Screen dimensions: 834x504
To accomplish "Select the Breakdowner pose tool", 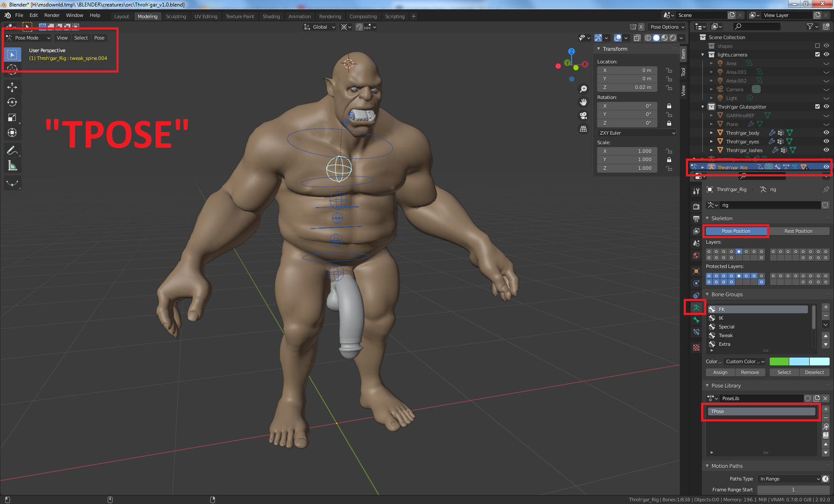I will point(13,183).
